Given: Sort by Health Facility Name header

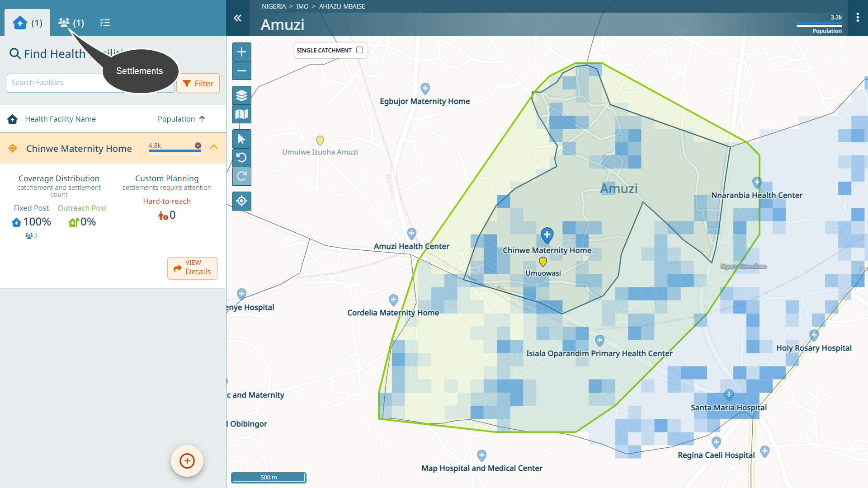Looking at the screenshot, I should click(x=60, y=119).
